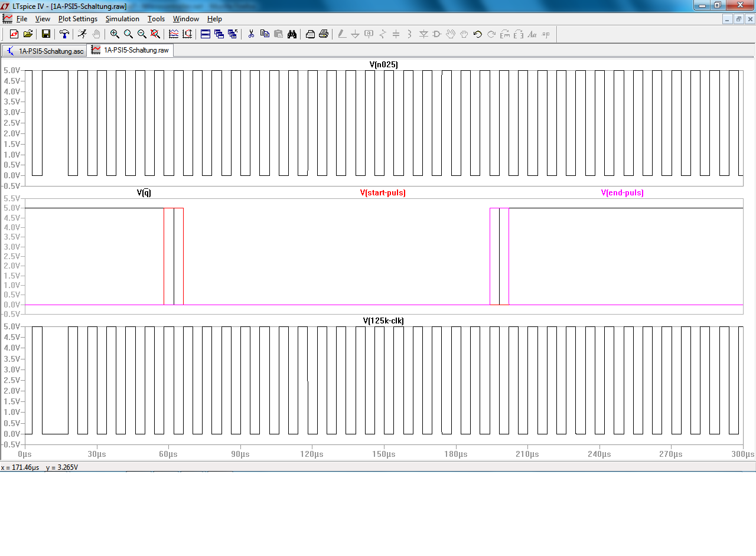This screenshot has height=556, width=756.
Task: Open Print Setup icon
Action: [310, 34]
